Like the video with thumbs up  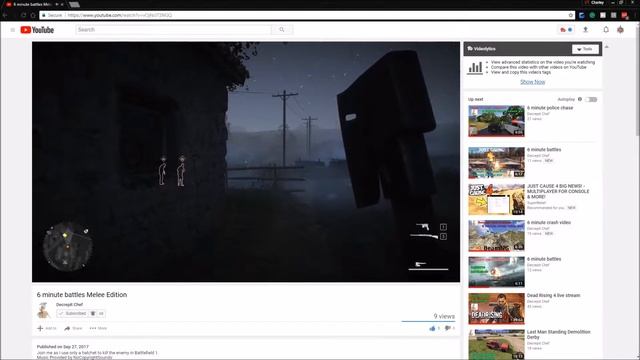432,328
